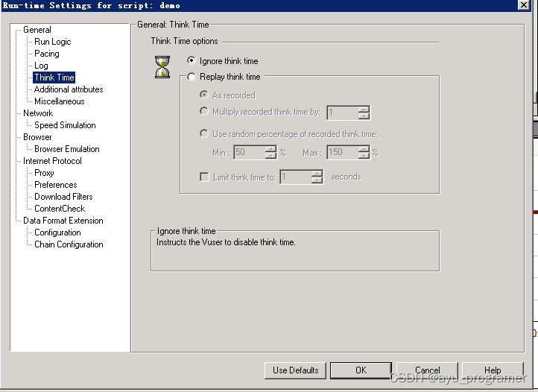Viewport: 538px width, 392px height.
Task: Click the Cancel button
Action: pyautogui.click(x=427, y=370)
